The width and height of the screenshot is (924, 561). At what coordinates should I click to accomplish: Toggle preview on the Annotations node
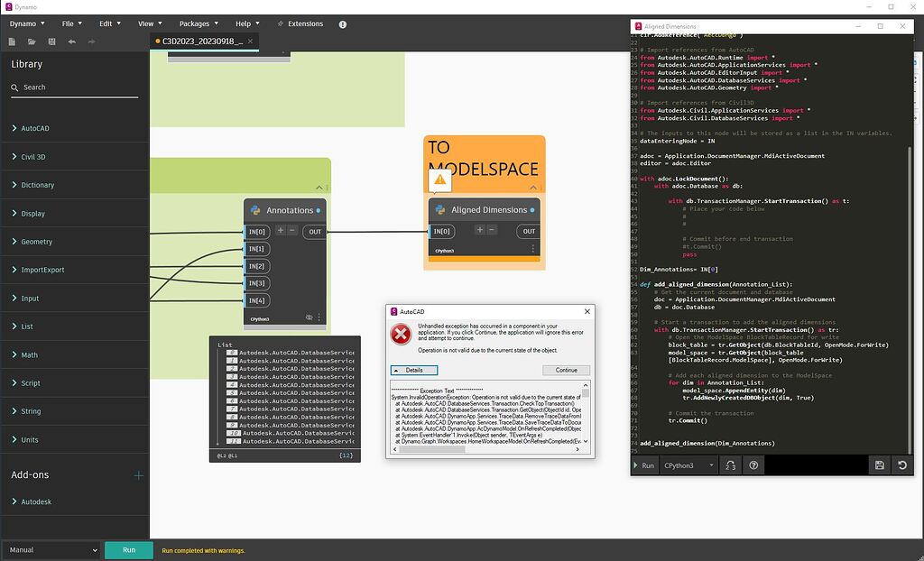pyautogui.click(x=308, y=317)
